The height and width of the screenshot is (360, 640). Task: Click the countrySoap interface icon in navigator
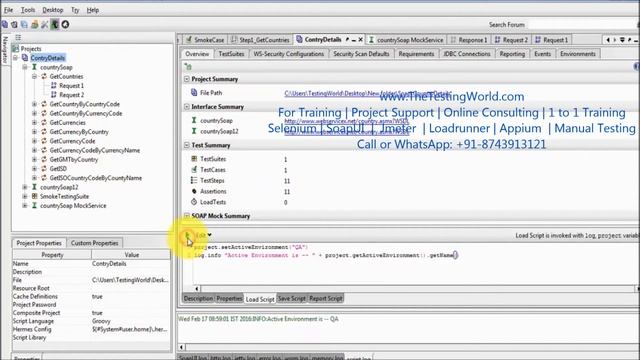pos(34,67)
